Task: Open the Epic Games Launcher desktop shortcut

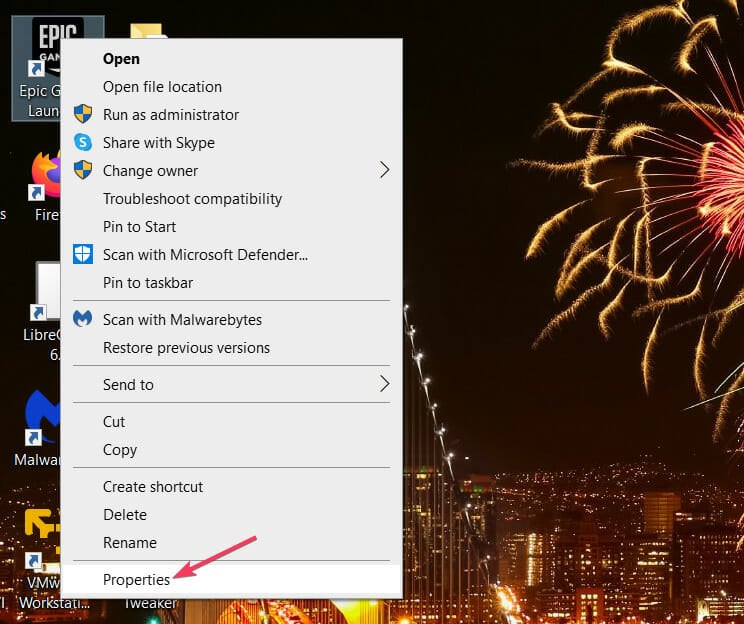Action: pyautogui.click(x=37, y=68)
